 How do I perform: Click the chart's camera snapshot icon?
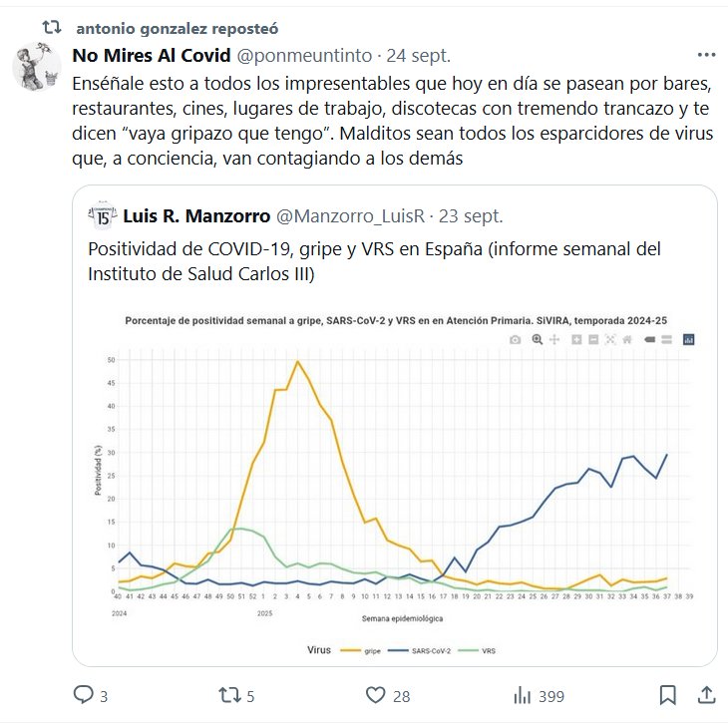pyautogui.click(x=515, y=340)
